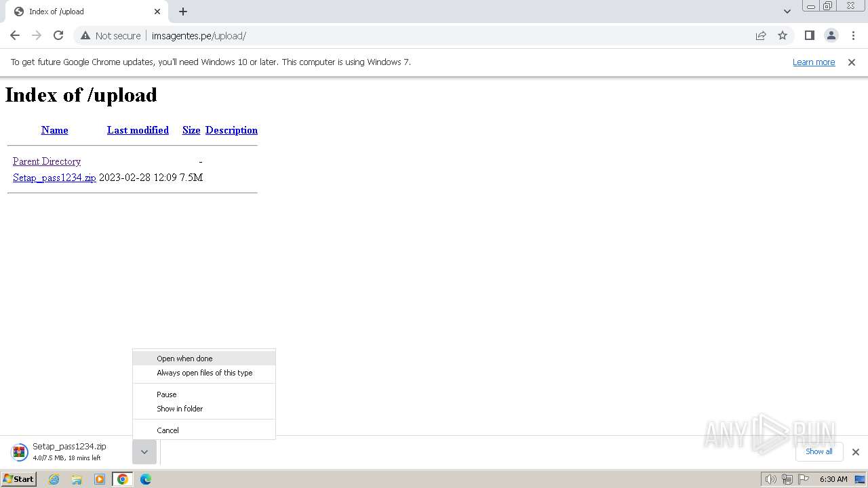Select Show in folder
The height and width of the screenshot is (488, 868).
coord(204,409)
